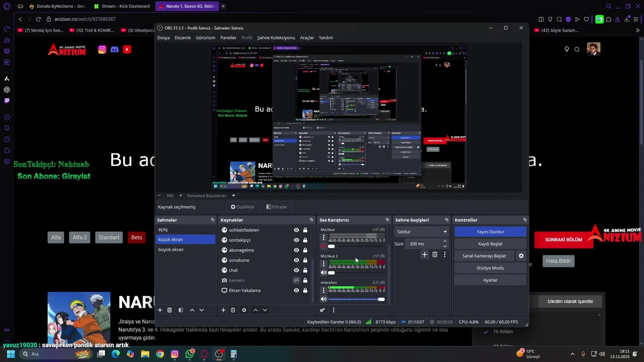Open Mic/Aux channel three-dot menu
Image resolution: width=644 pixels, height=362 pixels.
(324, 237)
